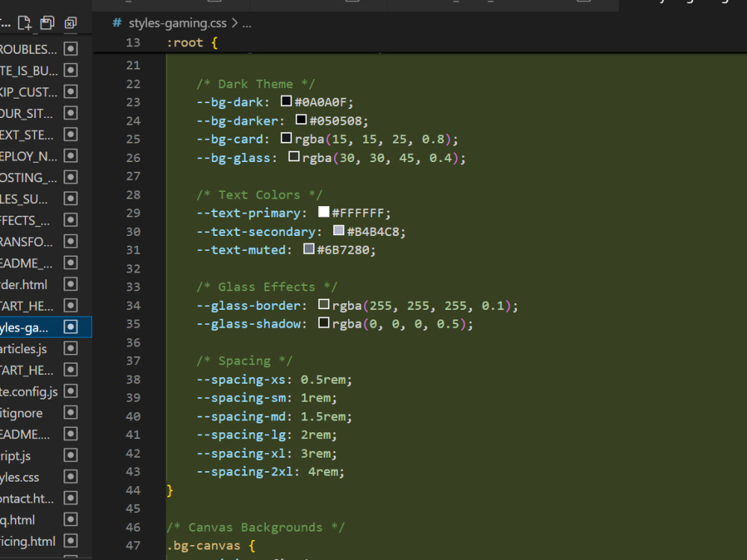This screenshot has width=747, height=560.
Task: Click the CSS hash icon in the breadcrumb
Action: (117, 23)
